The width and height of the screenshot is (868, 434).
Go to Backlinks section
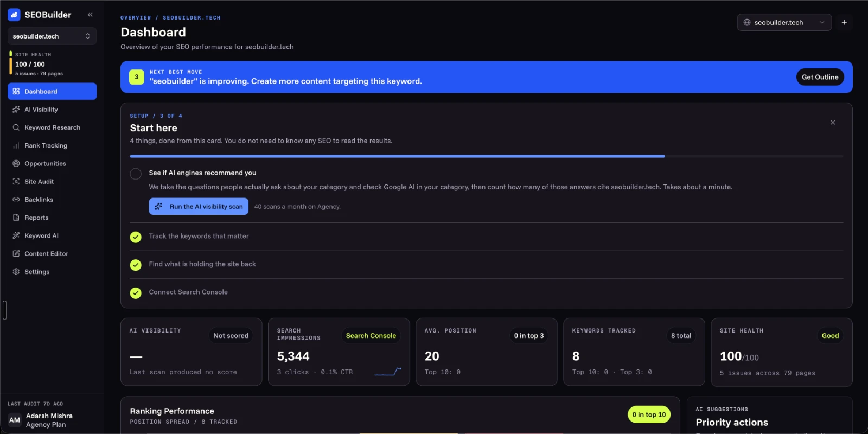[x=52, y=200]
